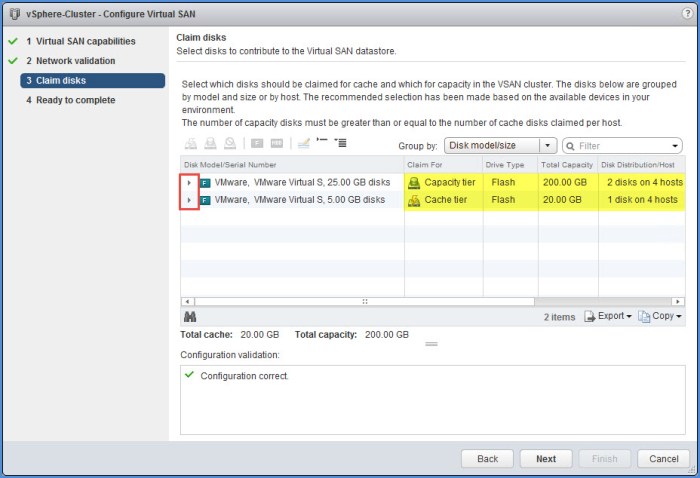Click the help question mark icon
This screenshot has width=700, height=478.
(688, 13)
